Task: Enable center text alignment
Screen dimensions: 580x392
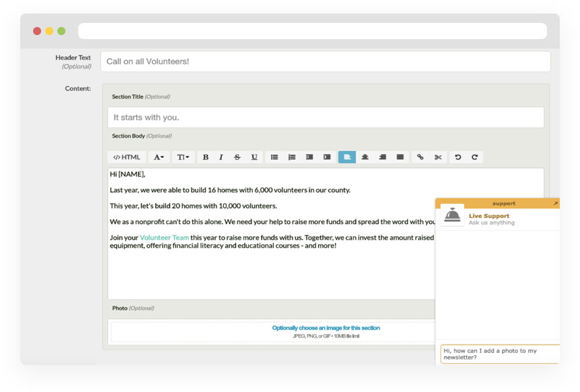Action: (364, 157)
